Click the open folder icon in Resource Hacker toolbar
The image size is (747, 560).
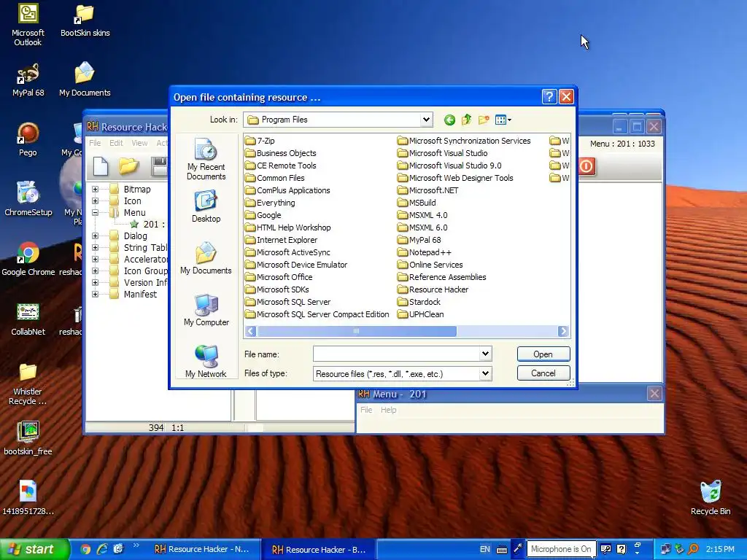[x=128, y=166]
